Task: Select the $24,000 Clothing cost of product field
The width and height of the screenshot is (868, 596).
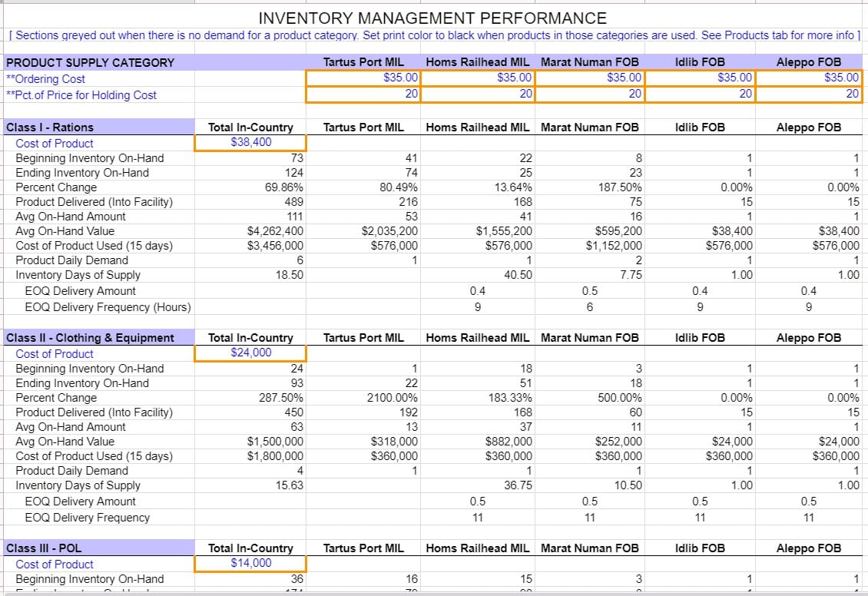Action: 250,353
